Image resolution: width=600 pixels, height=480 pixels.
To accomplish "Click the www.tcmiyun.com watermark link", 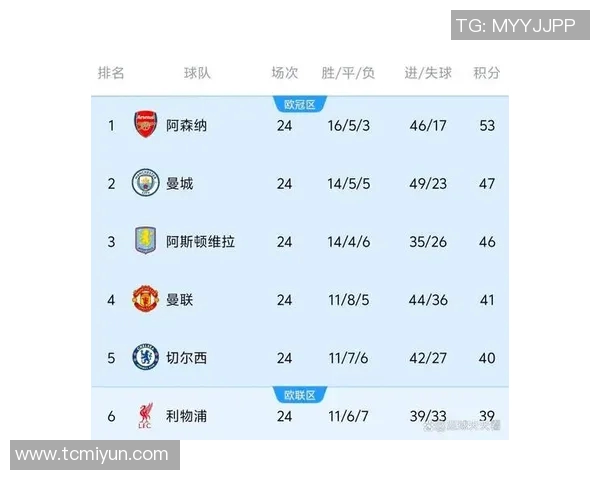I will (x=92, y=455).
